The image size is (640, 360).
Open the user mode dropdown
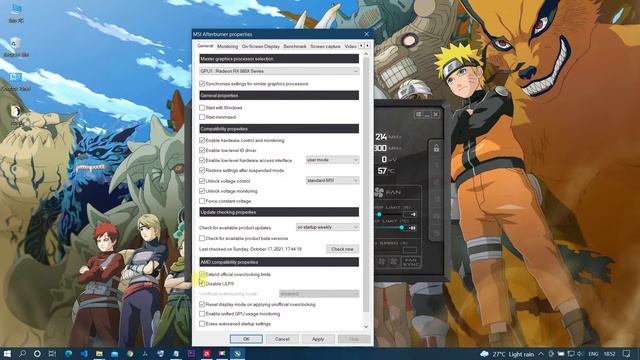[332, 160]
